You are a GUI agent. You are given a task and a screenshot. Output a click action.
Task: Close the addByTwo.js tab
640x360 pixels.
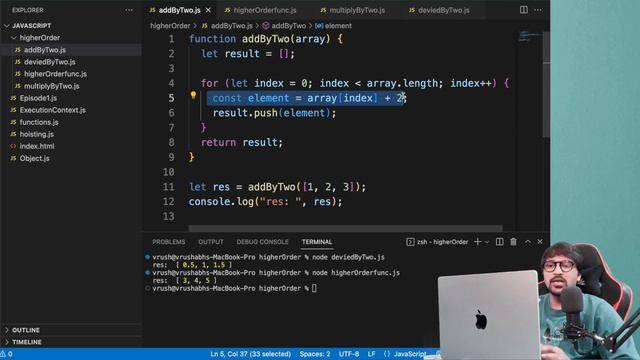pos(208,10)
